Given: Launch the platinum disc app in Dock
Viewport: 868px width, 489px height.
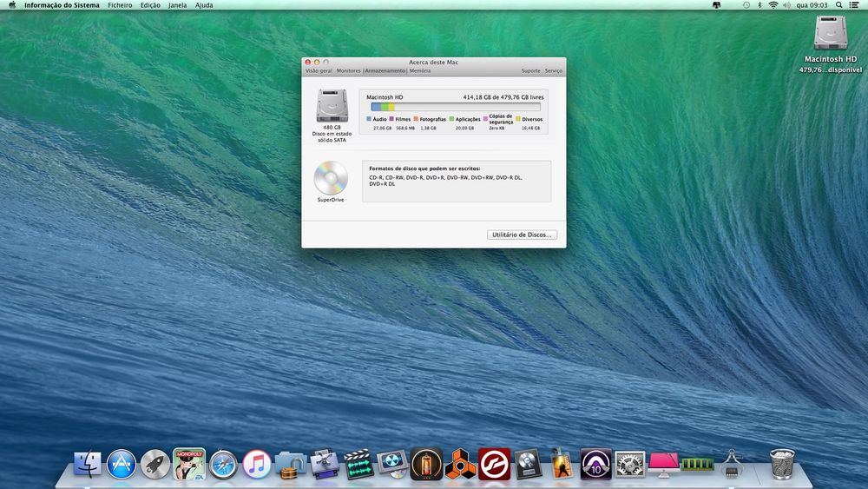Looking at the screenshot, I should pos(528,464).
